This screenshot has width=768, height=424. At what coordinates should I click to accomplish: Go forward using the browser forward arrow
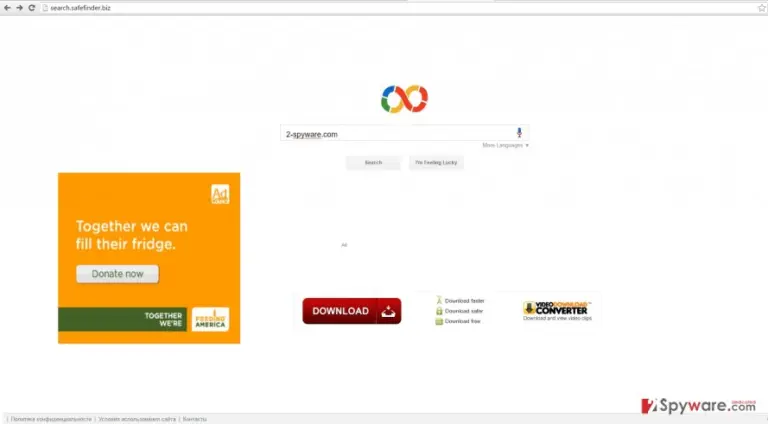coord(19,8)
